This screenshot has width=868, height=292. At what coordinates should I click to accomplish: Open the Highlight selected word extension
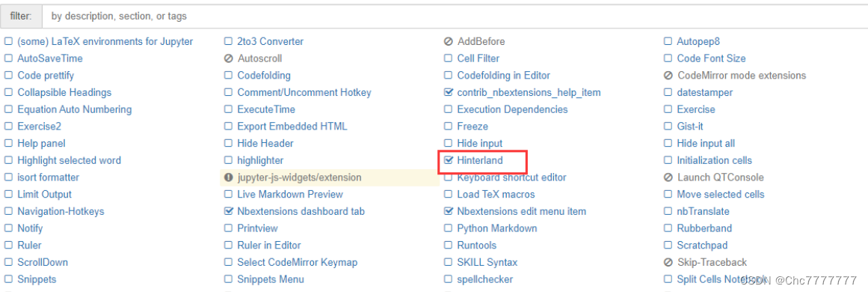point(70,160)
